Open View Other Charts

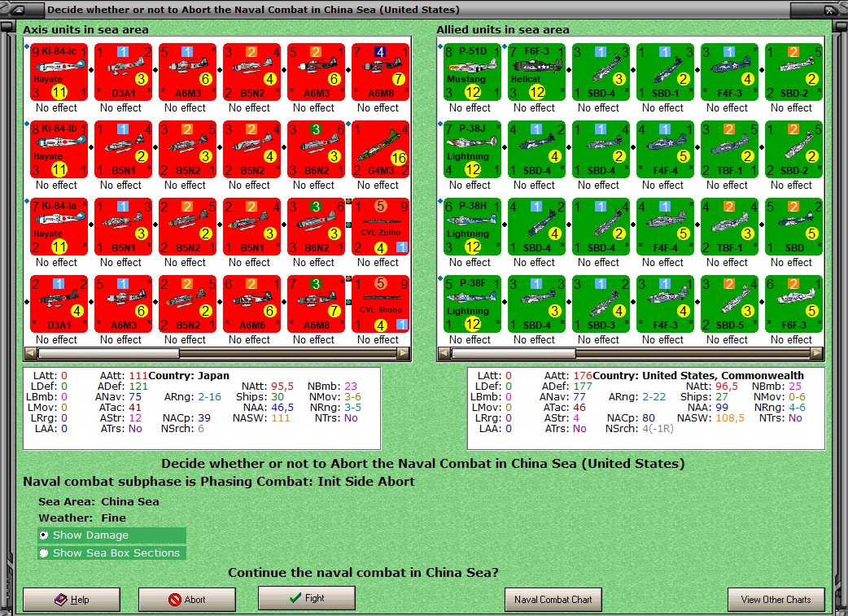(x=776, y=600)
